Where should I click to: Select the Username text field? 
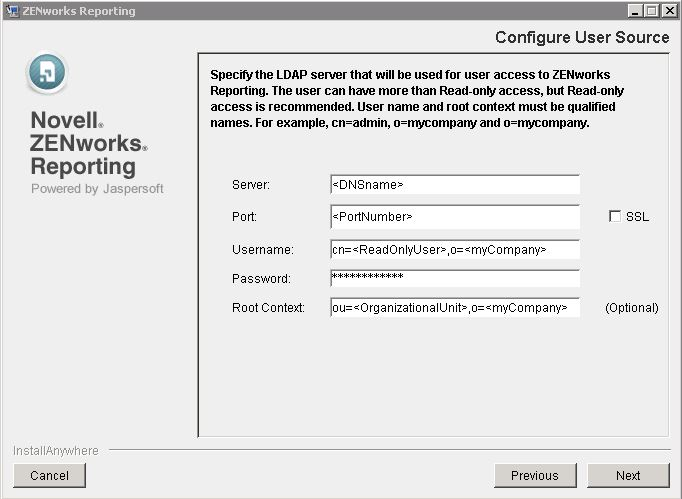[x=454, y=250]
